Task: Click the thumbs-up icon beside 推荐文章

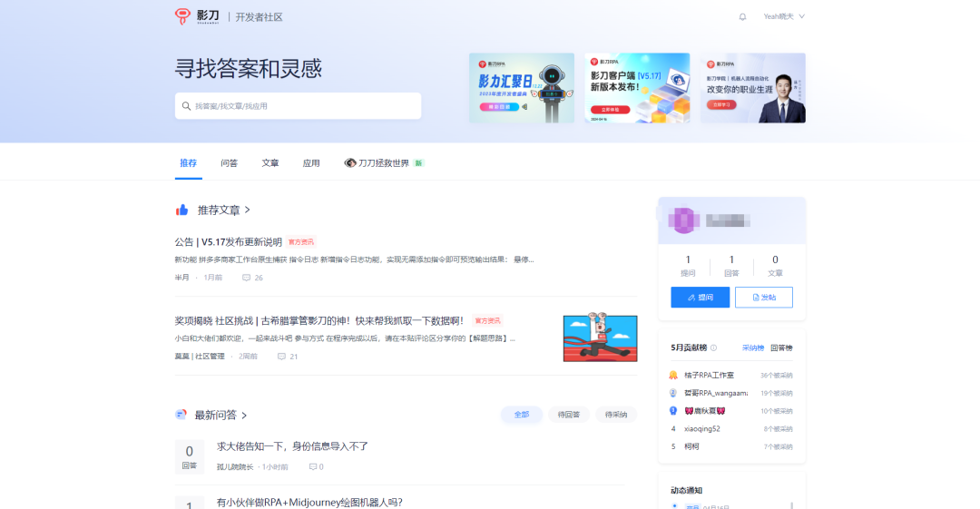Action: coord(181,210)
